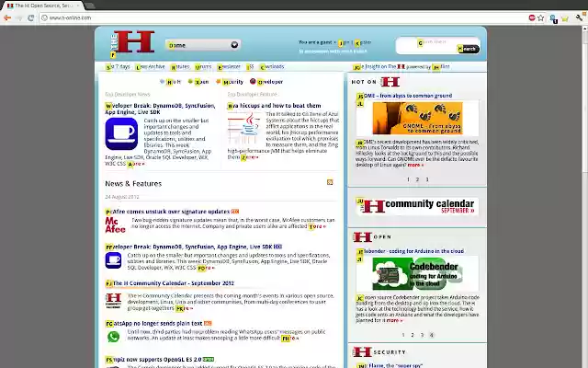Screen dimensions: 588x368
Task: Switch to the Security channel tab
Action: (230, 82)
